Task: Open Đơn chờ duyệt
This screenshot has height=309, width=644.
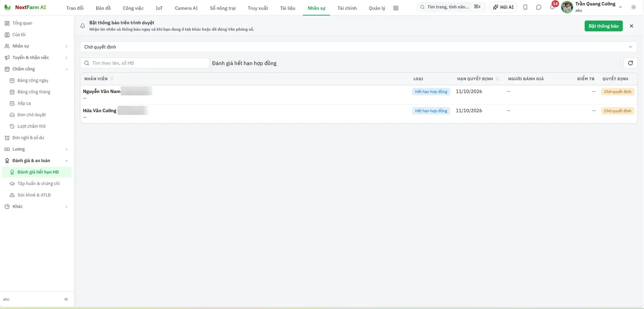Action: click(37, 115)
